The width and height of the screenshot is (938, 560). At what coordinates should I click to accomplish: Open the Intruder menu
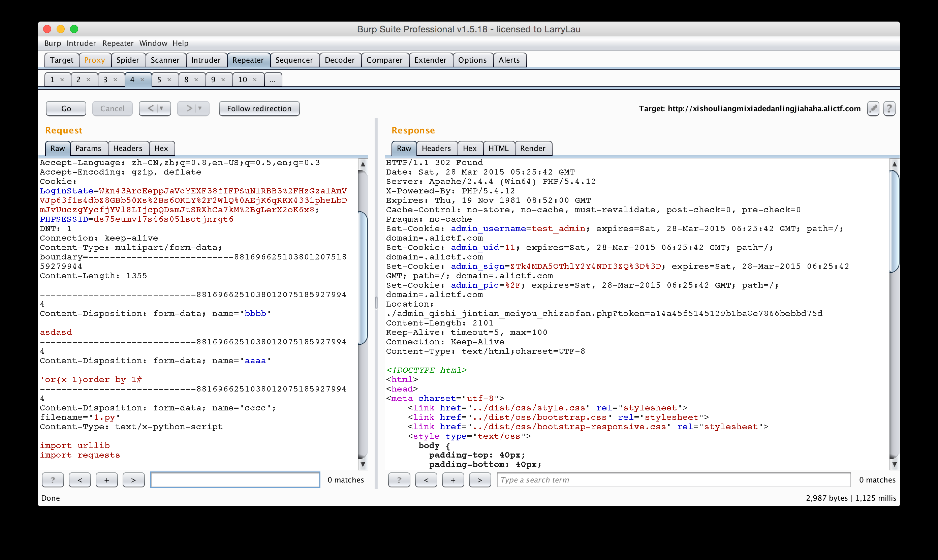tap(82, 43)
